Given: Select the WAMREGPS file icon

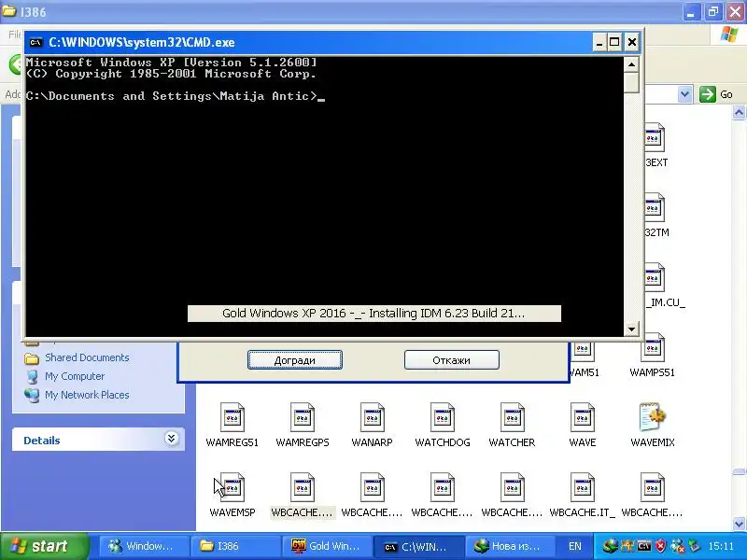Looking at the screenshot, I should [x=302, y=417].
